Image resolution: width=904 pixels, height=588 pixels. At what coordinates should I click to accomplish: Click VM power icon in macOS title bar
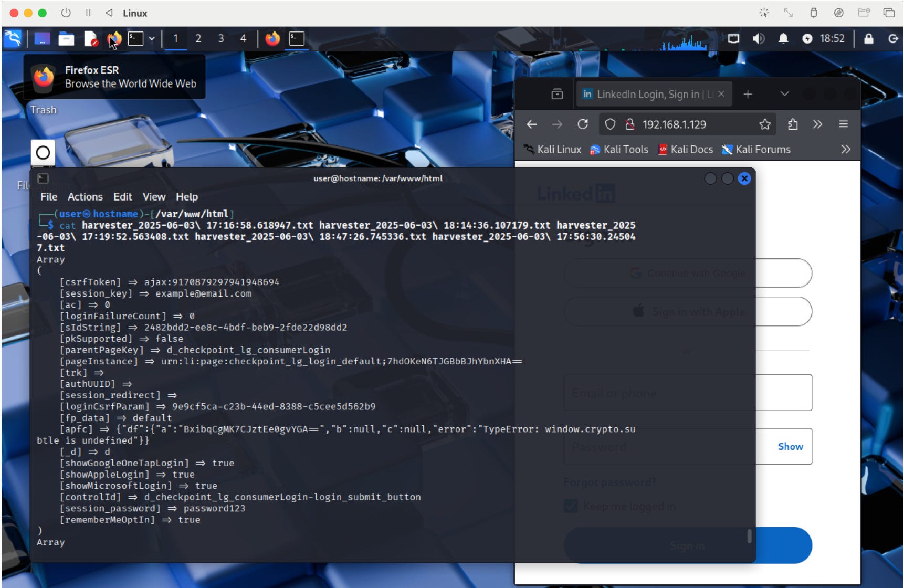click(66, 13)
